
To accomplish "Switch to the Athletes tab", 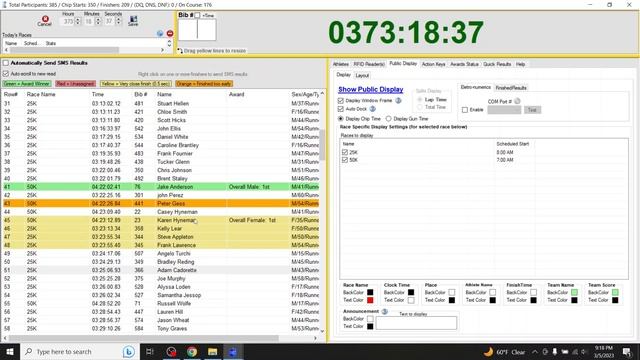I will point(340,64).
